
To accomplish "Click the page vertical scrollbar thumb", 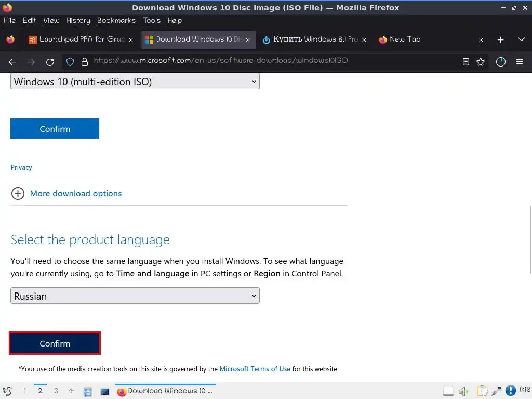I will (530, 240).
